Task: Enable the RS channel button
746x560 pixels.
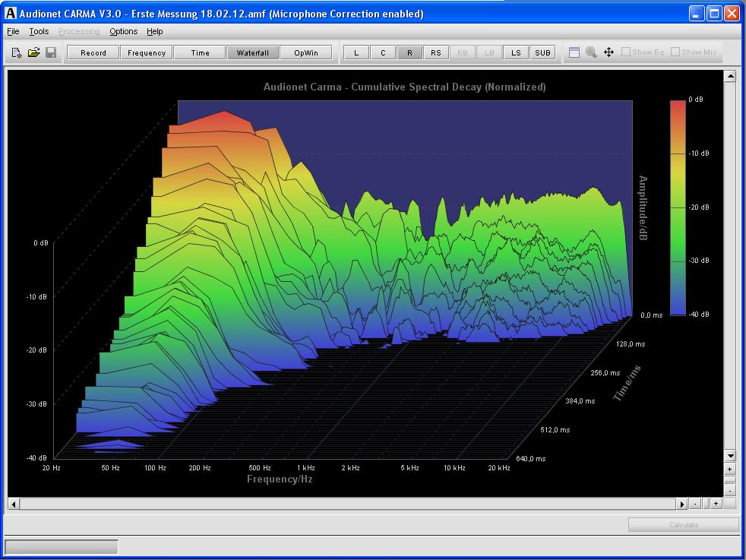Action: [435, 52]
